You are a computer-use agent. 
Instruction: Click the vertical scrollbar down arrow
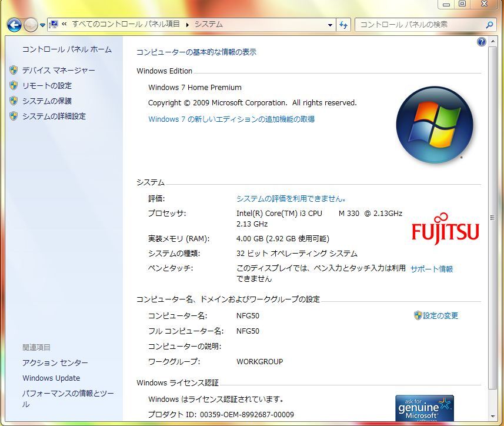click(492, 417)
